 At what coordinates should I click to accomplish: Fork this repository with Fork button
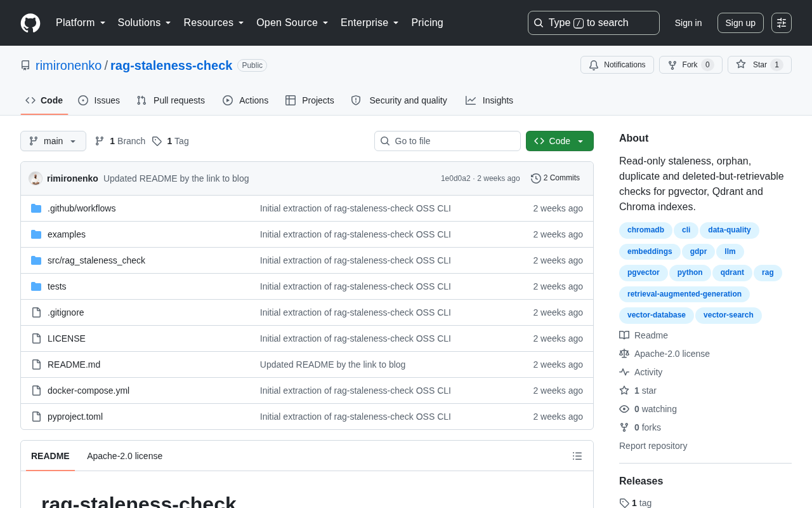[x=691, y=65]
